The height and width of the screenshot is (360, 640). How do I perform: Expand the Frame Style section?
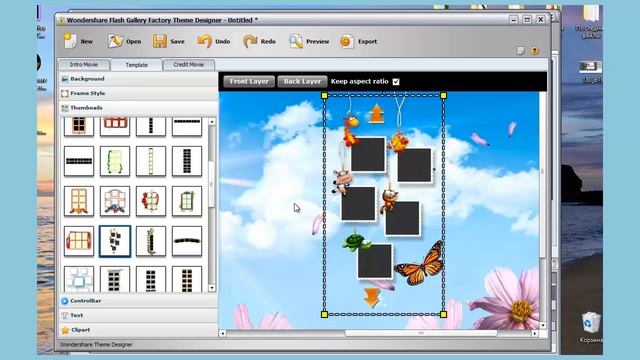[x=138, y=93]
